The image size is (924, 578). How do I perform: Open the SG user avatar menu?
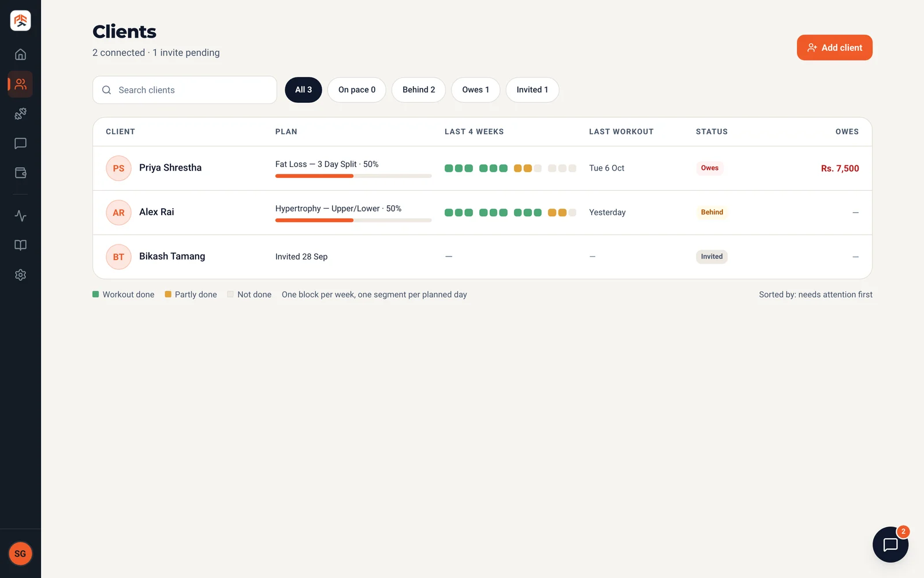click(20, 554)
